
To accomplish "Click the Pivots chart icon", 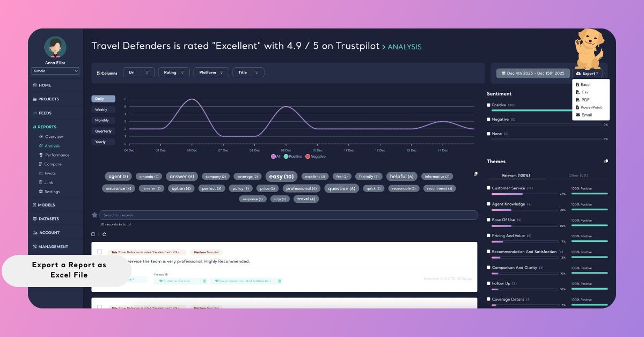I will pos(41,173).
